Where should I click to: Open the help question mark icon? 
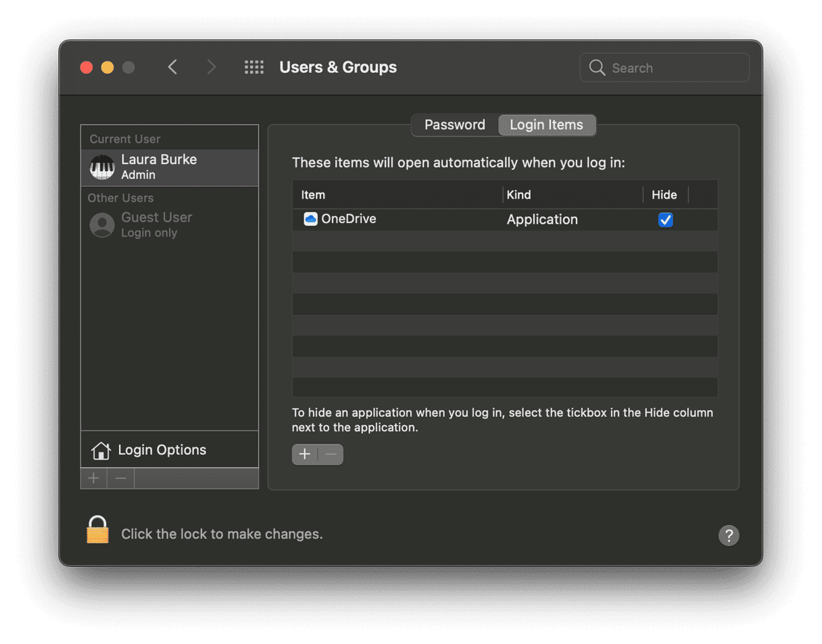point(729,536)
